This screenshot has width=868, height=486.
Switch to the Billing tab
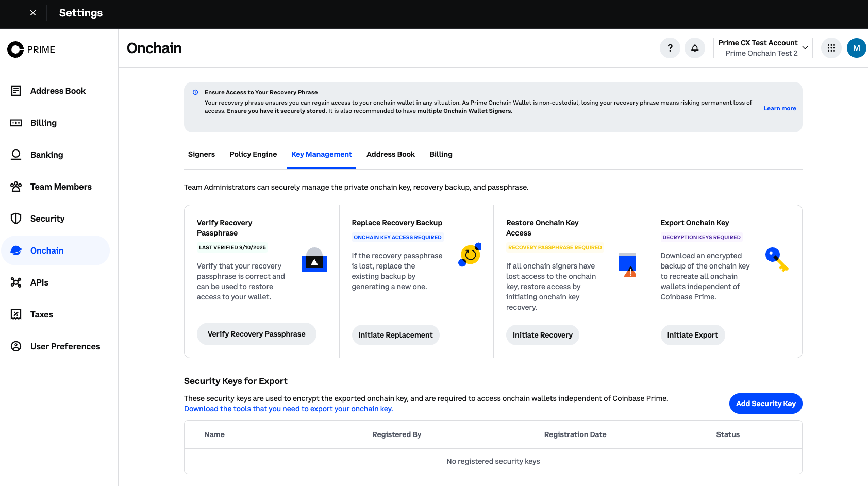(x=441, y=154)
